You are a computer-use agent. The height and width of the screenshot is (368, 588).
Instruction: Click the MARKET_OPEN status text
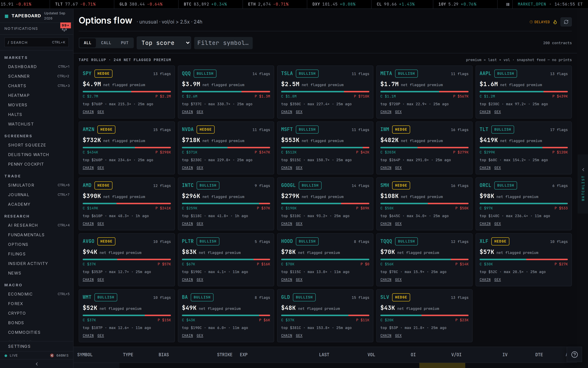tap(532, 4)
